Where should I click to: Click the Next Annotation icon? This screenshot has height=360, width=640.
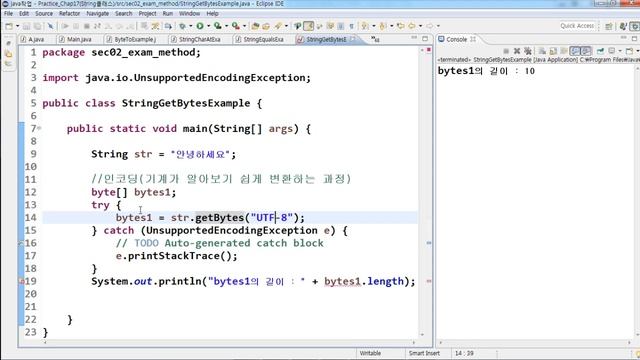tap(365, 26)
